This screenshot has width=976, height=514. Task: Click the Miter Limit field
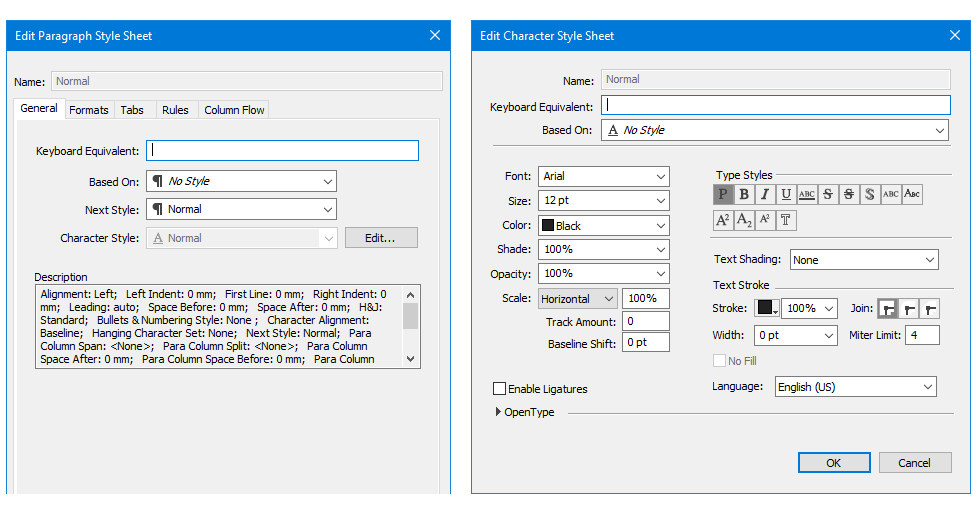tap(922, 335)
